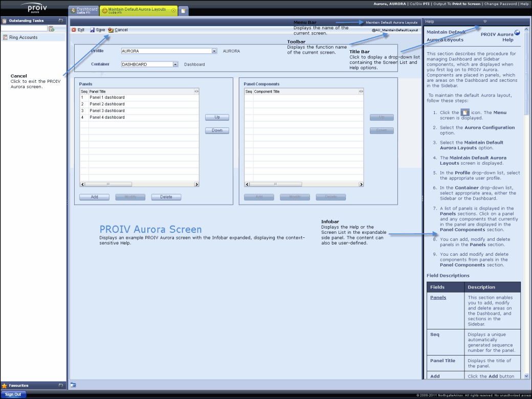
Task: Open the new menu tab icon
Action: 183,11
